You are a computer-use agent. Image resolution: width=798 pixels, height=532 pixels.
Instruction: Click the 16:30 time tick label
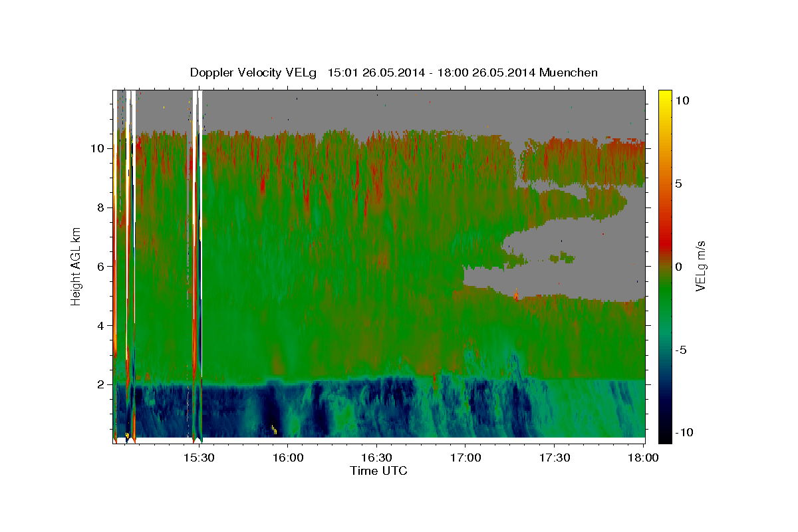tap(376, 458)
